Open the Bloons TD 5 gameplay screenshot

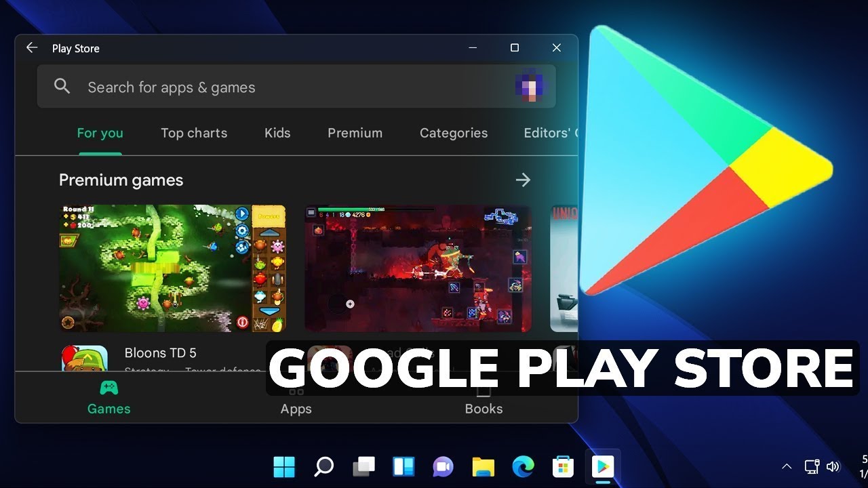coord(173,268)
